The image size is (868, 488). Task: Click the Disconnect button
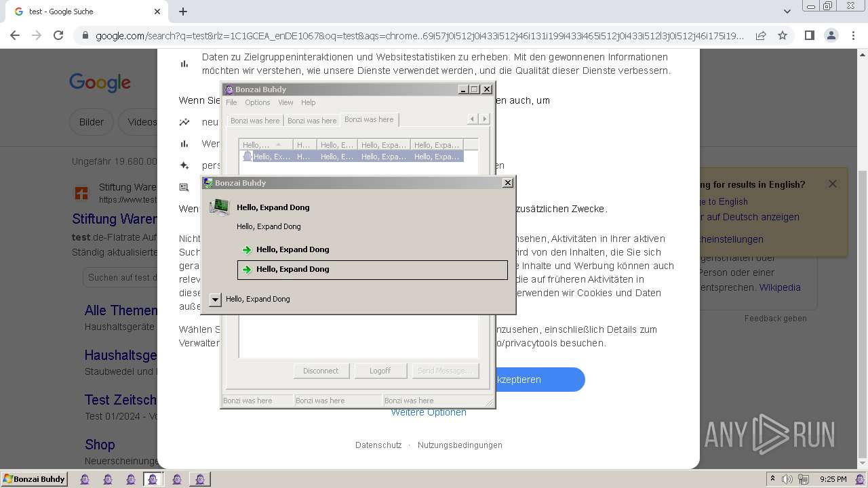tap(321, 371)
